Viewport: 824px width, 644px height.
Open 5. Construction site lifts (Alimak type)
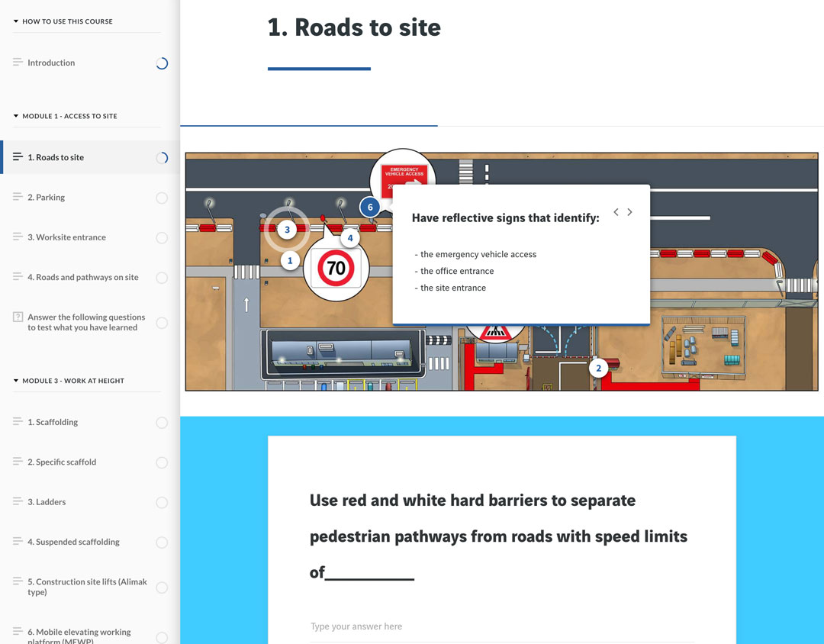pyautogui.click(x=90, y=587)
